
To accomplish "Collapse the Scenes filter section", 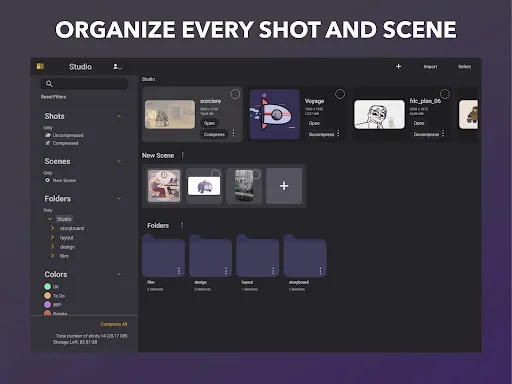I will click(119, 161).
